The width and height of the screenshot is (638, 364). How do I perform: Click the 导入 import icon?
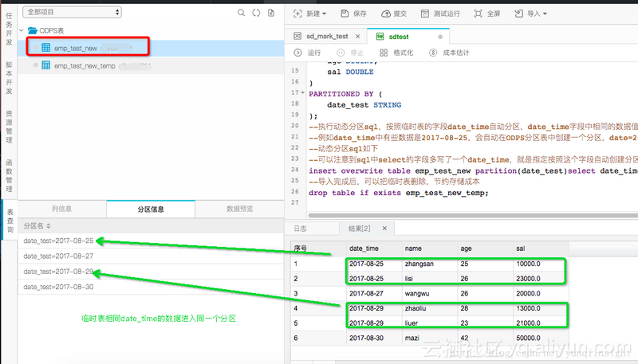pyautogui.click(x=519, y=14)
